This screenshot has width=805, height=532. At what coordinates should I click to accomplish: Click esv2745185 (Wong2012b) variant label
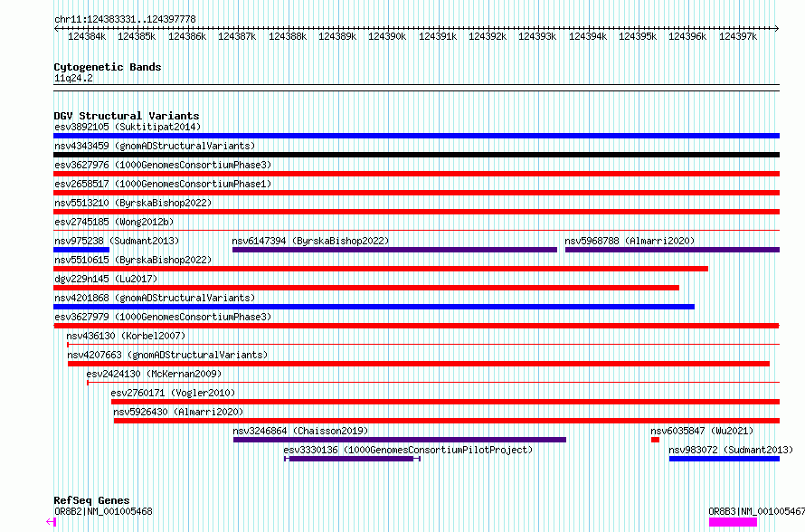pyautogui.click(x=114, y=222)
